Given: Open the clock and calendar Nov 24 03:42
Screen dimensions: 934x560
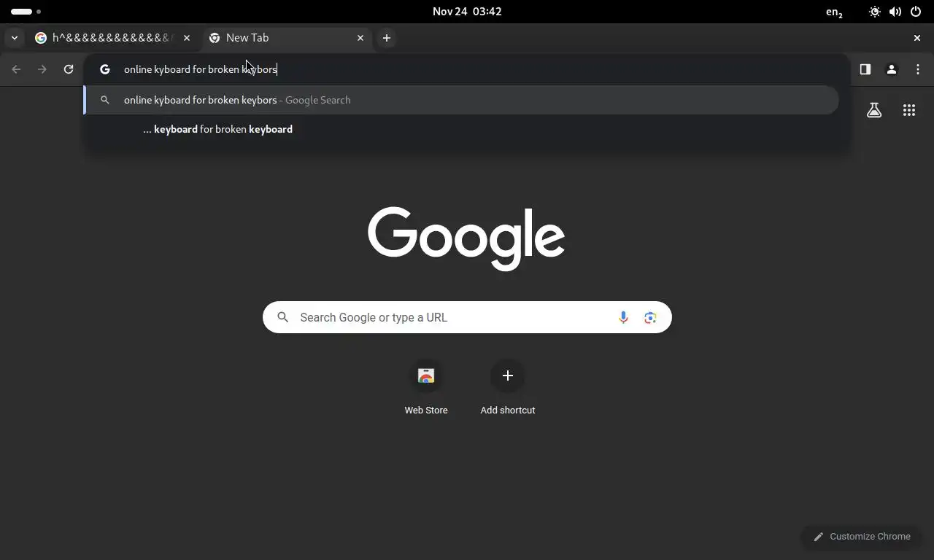Looking at the screenshot, I should pyautogui.click(x=467, y=12).
